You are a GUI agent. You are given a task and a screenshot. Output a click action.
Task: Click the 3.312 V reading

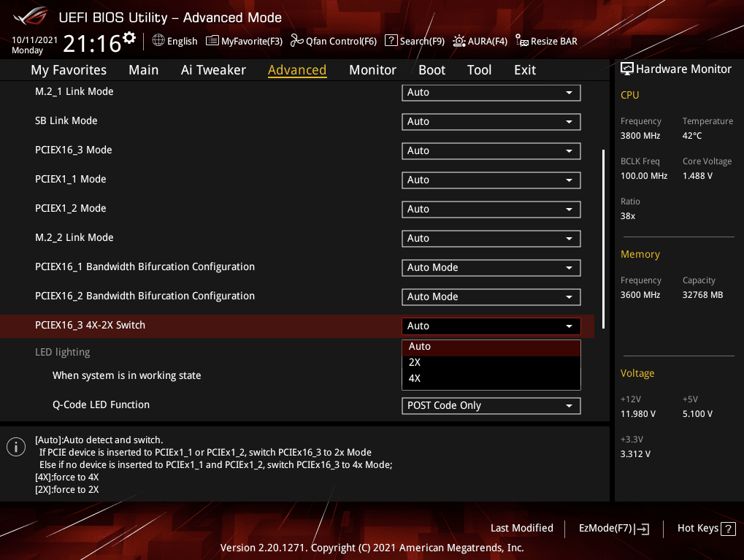pyautogui.click(x=635, y=454)
